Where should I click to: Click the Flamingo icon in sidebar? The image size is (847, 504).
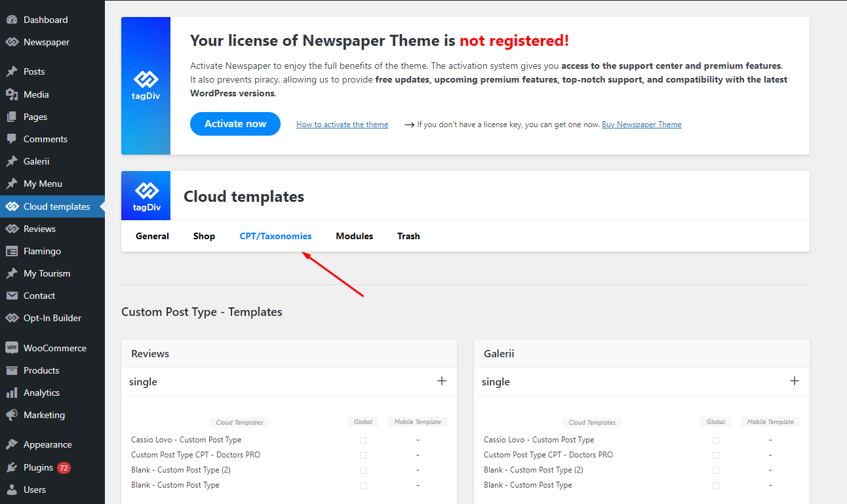tap(12, 251)
